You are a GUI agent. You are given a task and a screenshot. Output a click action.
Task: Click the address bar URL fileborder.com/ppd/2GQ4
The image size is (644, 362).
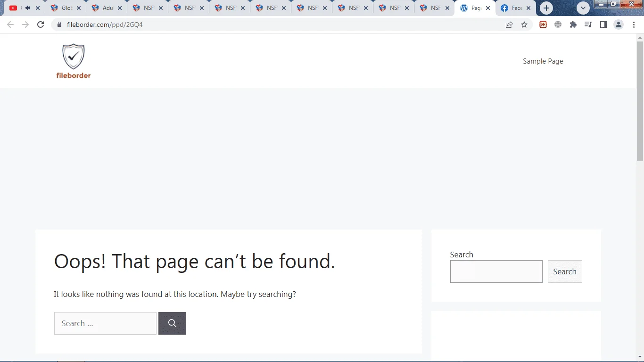coord(105,25)
